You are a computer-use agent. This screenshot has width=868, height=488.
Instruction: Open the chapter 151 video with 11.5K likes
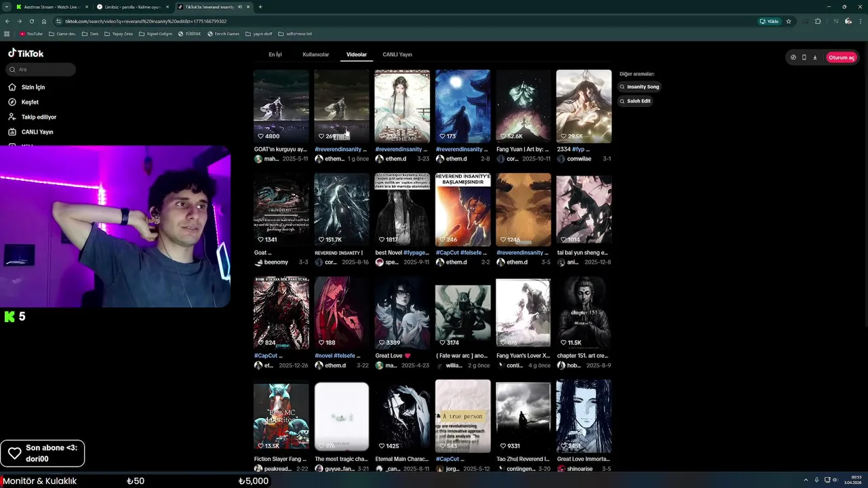click(584, 312)
